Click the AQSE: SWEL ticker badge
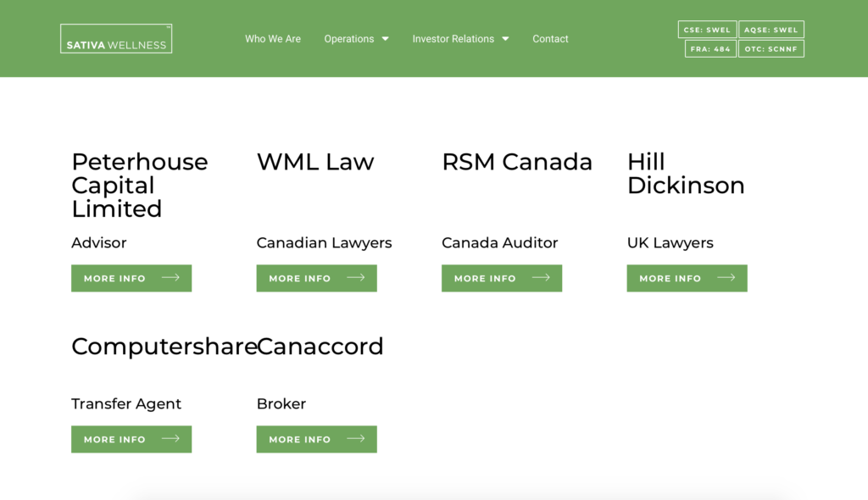 pos(771,30)
